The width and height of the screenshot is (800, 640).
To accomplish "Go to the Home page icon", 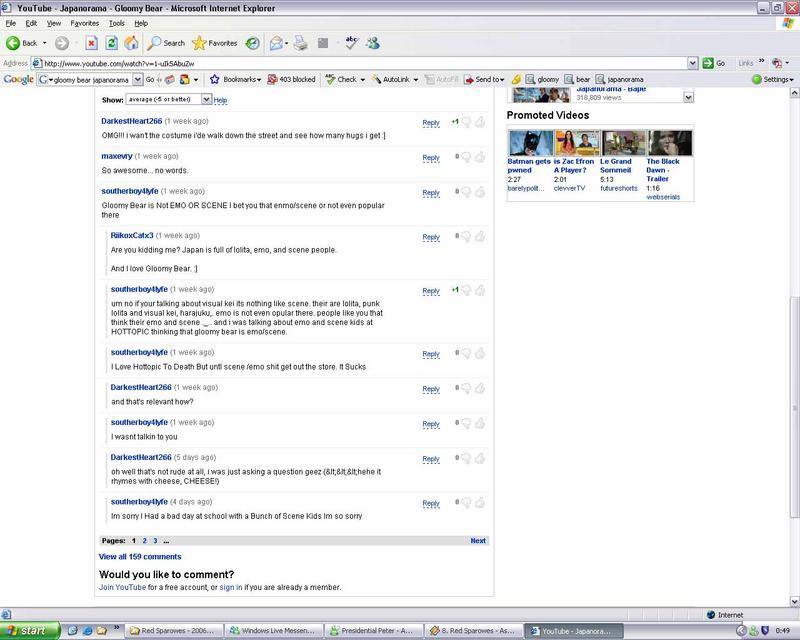I will (x=131, y=43).
